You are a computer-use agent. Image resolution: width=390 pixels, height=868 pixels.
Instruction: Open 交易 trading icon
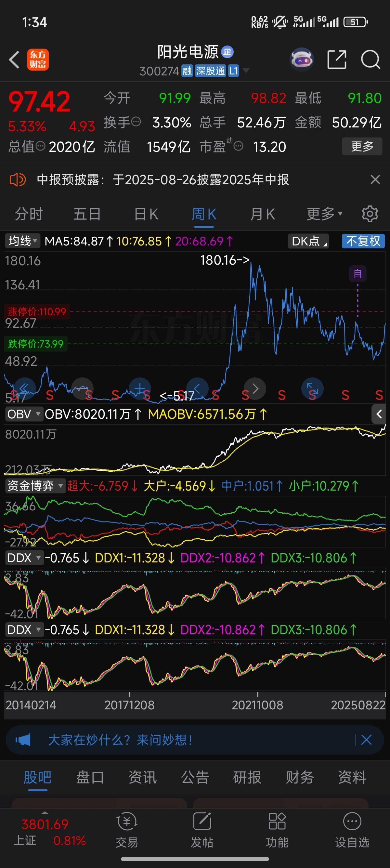pyautogui.click(x=127, y=830)
